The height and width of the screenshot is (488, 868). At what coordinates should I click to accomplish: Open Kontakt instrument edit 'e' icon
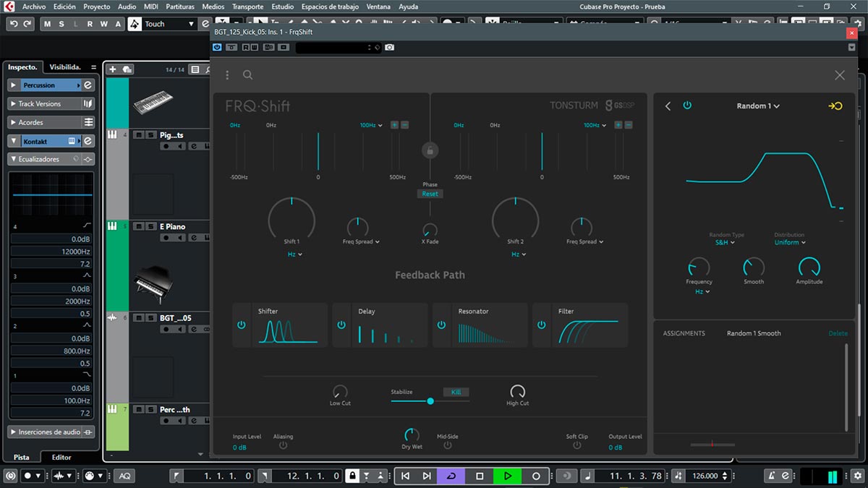click(x=88, y=141)
